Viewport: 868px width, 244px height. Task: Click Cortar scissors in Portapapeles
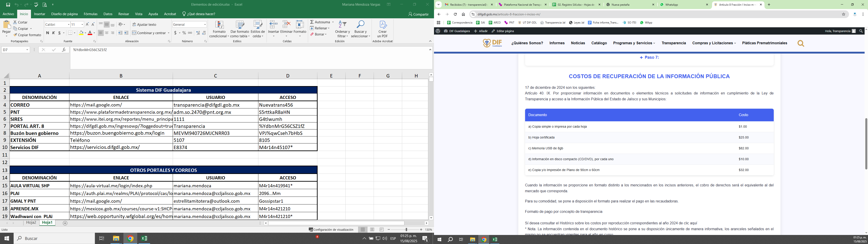point(21,22)
